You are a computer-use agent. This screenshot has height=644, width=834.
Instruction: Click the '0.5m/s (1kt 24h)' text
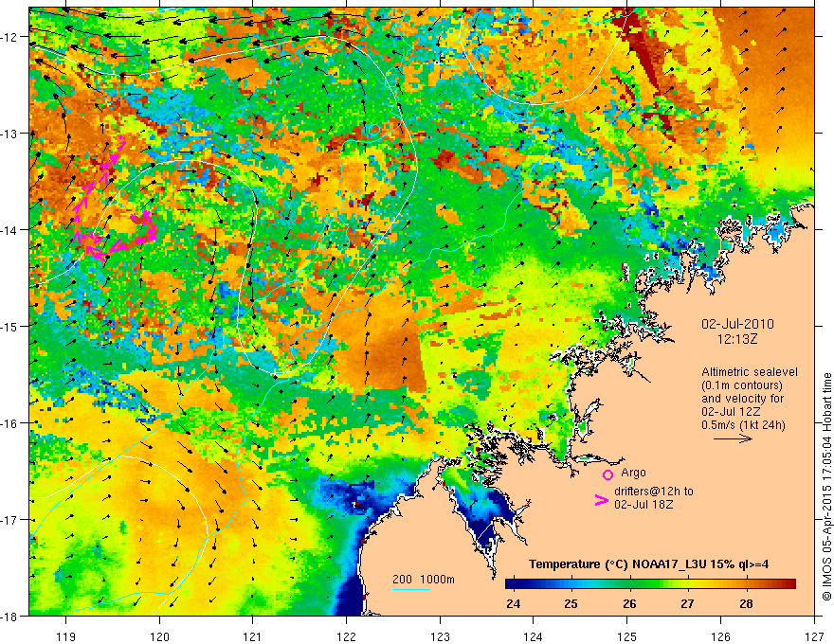click(744, 425)
